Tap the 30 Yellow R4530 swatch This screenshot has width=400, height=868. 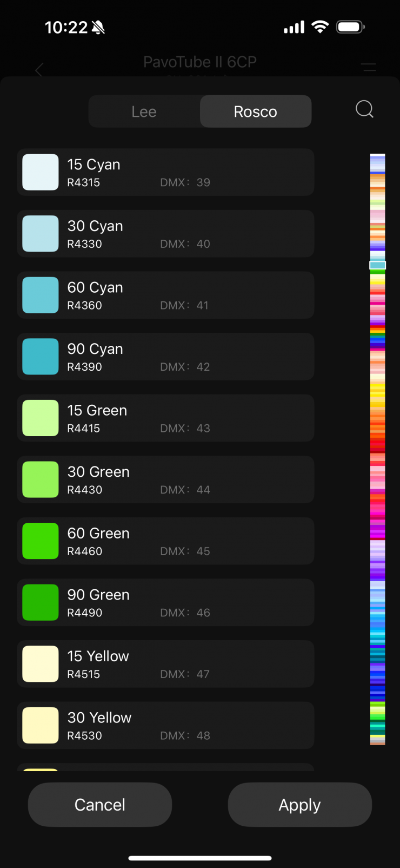[x=41, y=725]
